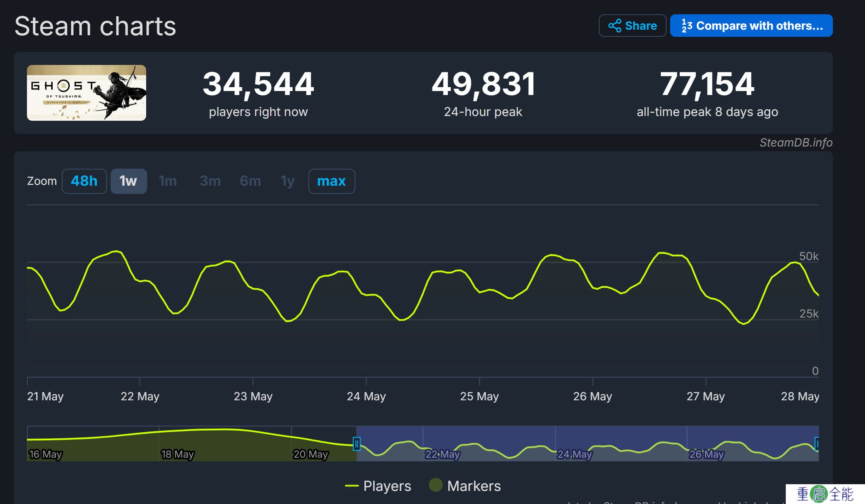Image resolution: width=865 pixels, height=504 pixels.
Task: Zoom chart to max range
Action: [332, 181]
